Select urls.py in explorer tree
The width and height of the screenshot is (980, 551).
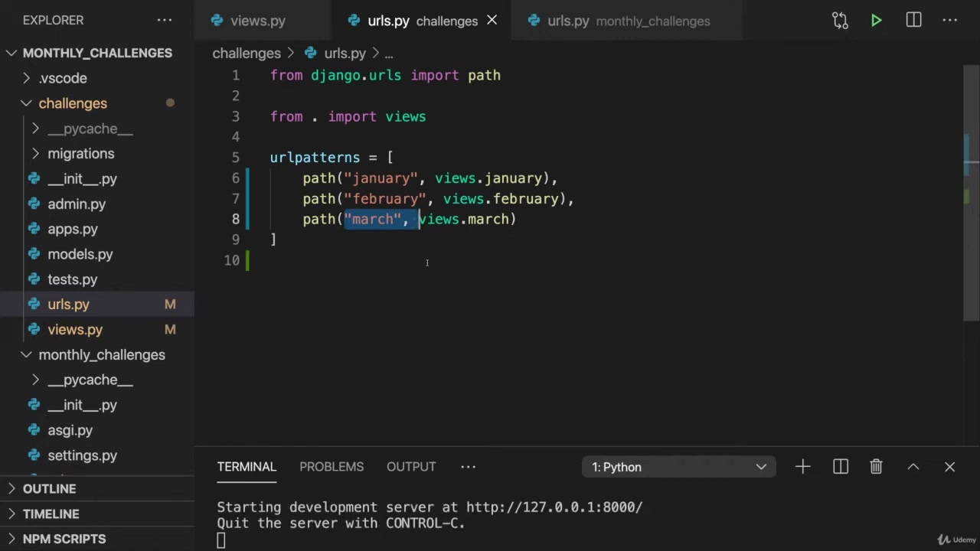(x=97, y=305)
